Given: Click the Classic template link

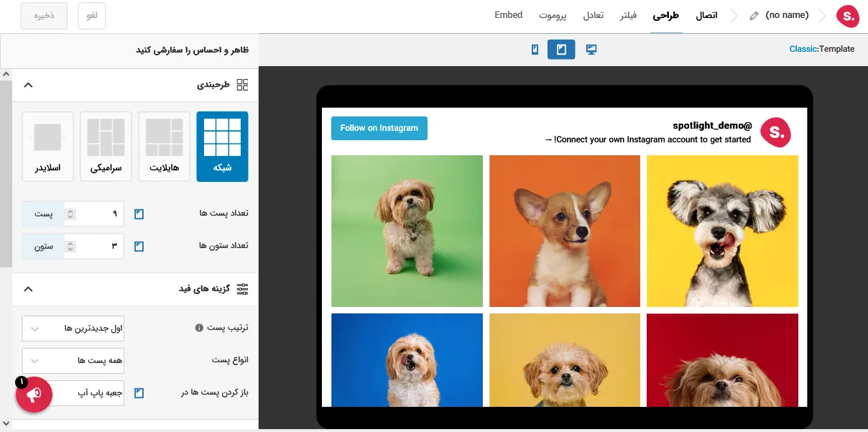Looking at the screenshot, I should (803, 49).
